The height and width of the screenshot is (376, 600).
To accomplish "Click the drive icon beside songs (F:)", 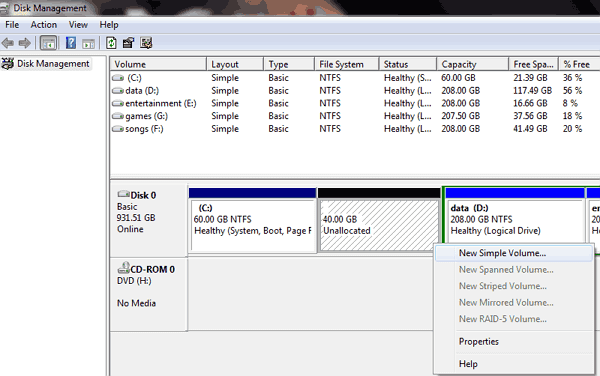I will [118, 129].
